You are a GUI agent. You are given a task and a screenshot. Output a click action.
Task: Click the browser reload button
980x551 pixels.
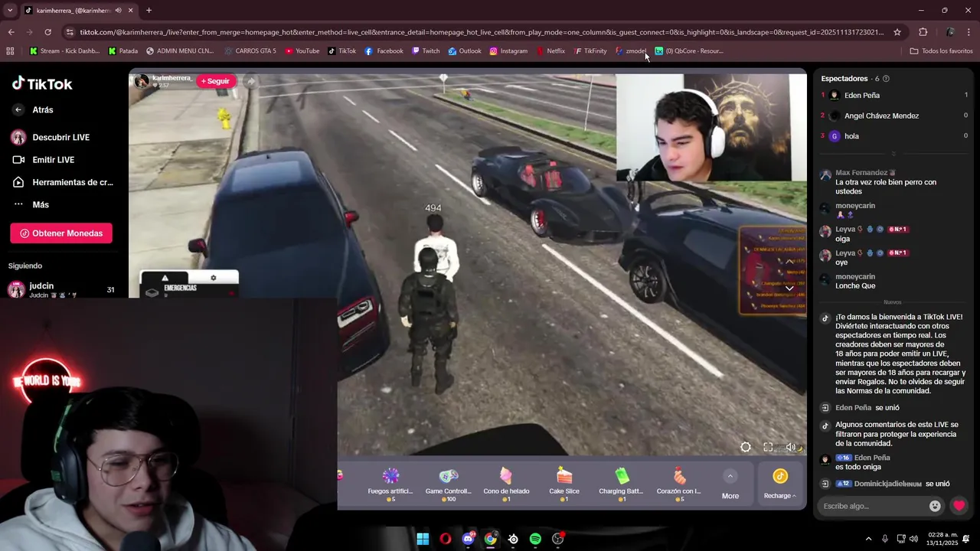click(47, 32)
